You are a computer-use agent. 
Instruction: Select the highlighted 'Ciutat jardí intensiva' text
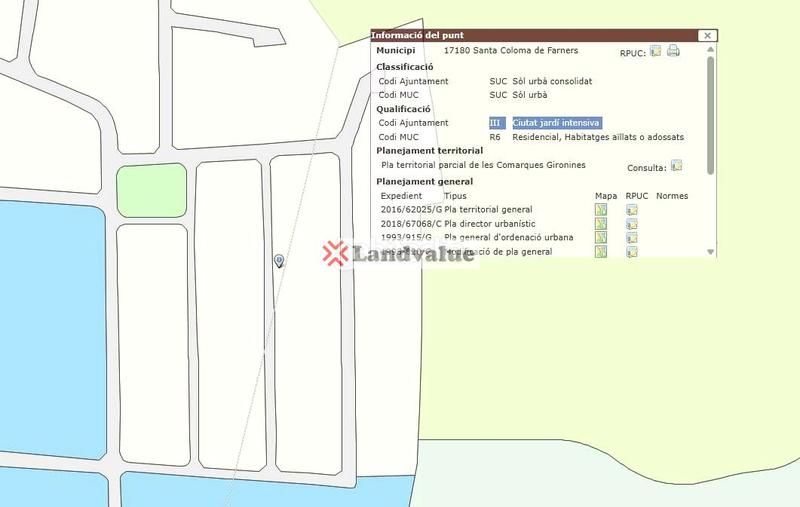555,123
